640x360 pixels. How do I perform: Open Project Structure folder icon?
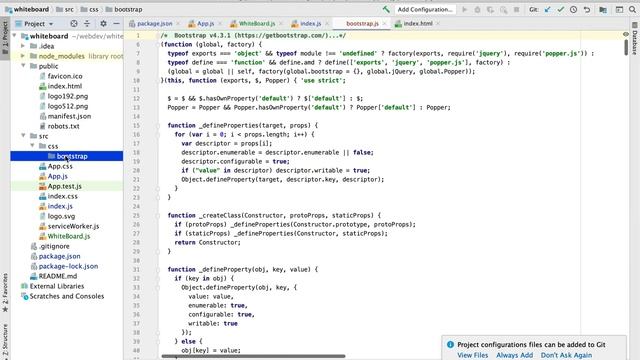603,9
